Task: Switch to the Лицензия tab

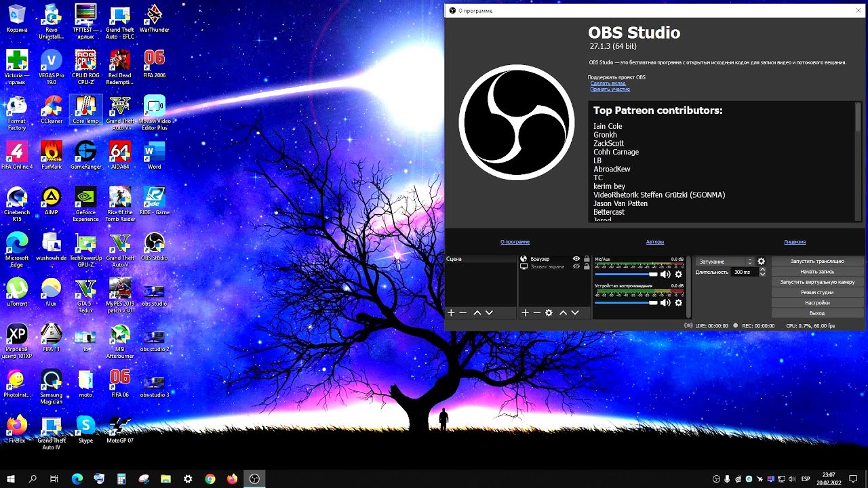Action: (795, 242)
